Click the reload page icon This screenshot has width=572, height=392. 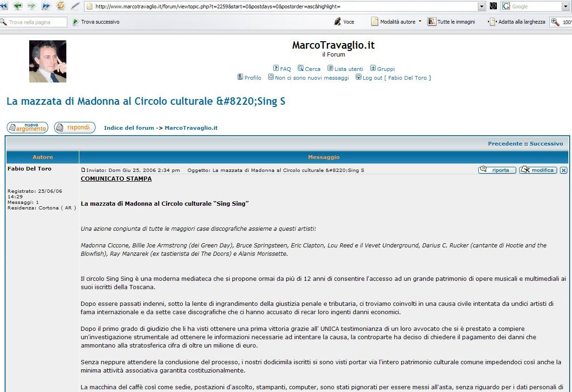point(60,6)
